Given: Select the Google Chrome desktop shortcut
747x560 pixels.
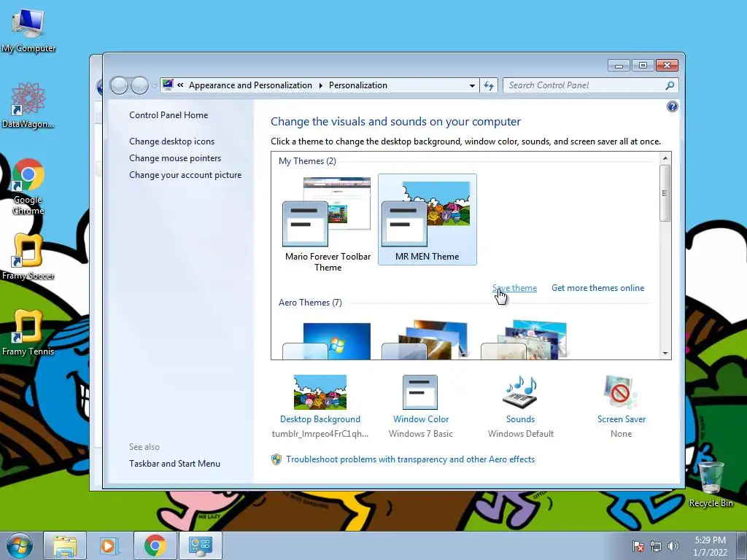Looking at the screenshot, I should pyautogui.click(x=28, y=186).
